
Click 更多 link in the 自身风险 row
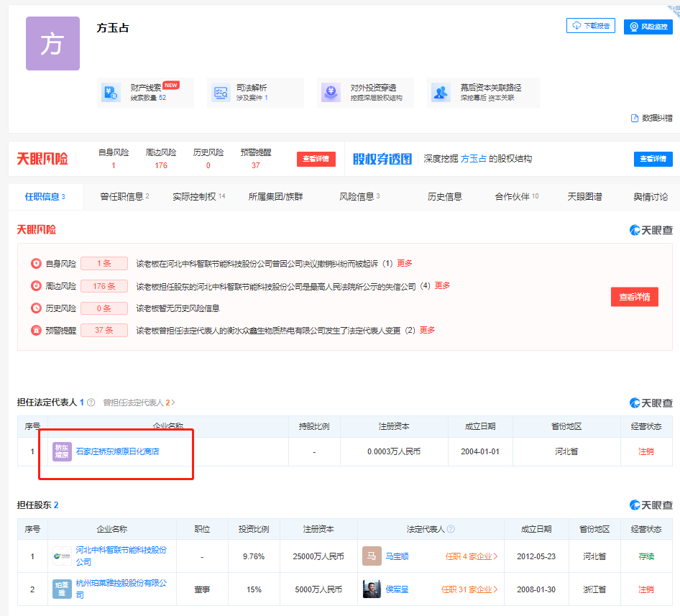[x=405, y=263]
